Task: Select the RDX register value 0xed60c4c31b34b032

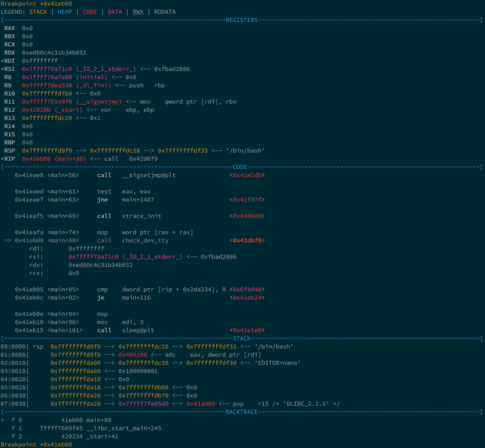Action: tap(54, 53)
